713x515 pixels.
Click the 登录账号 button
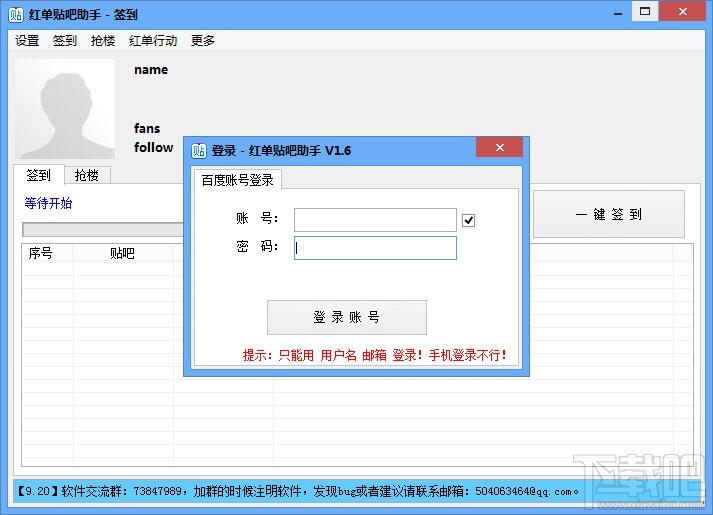(346, 317)
